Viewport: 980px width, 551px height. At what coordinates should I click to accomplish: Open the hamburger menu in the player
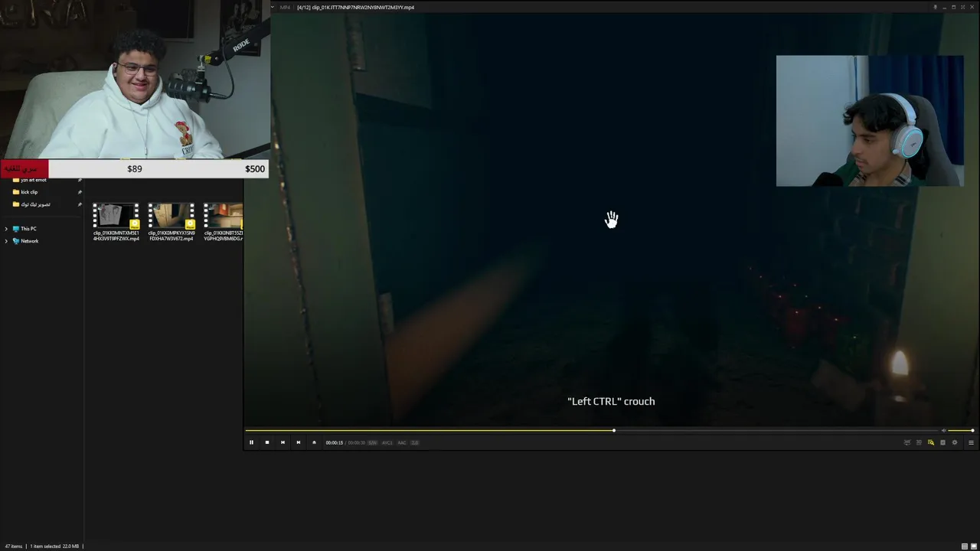pyautogui.click(x=971, y=442)
